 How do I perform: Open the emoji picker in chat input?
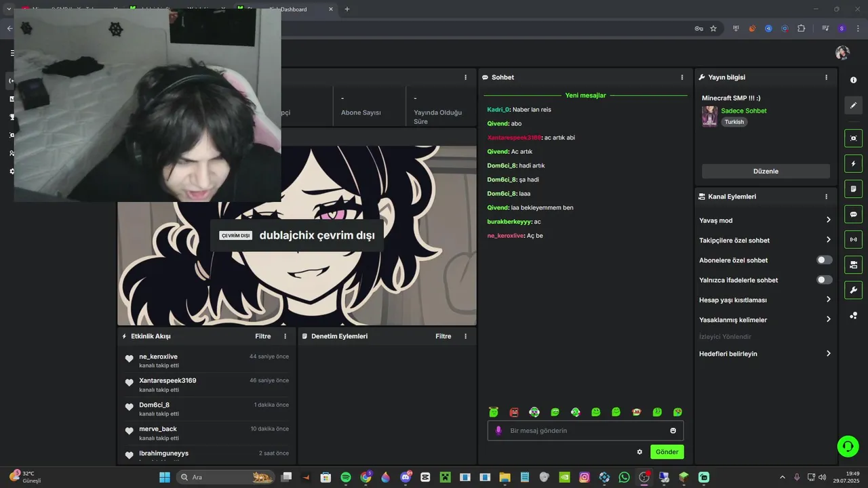[673, 430]
